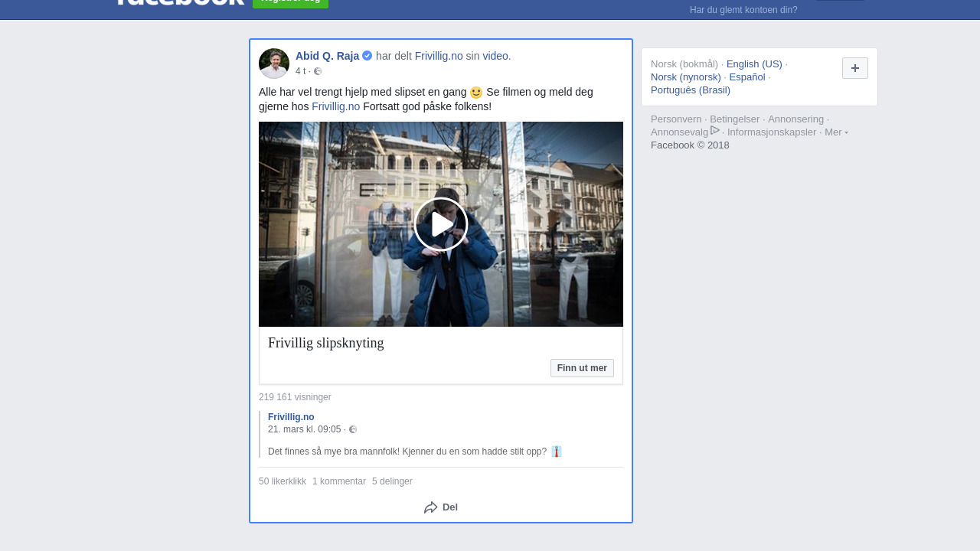Click the green register button in the header
This screenshot has height=551, width=980.
click(x=290, y=2)
